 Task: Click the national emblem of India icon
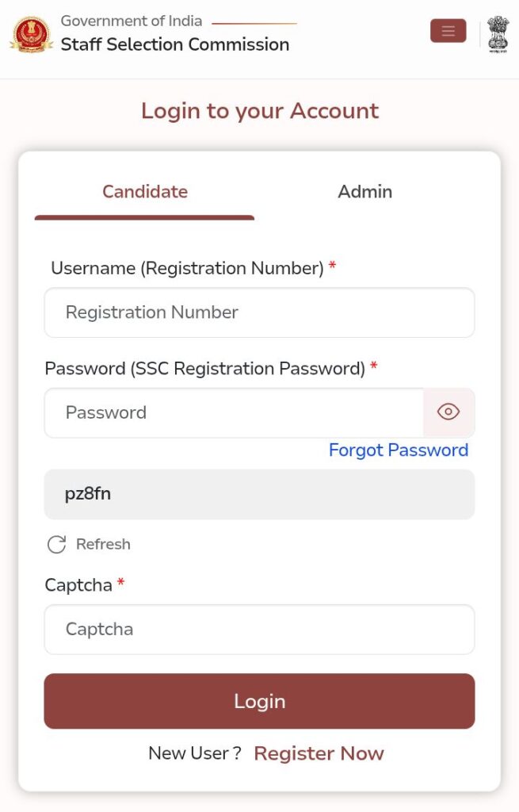coord(498,33)
